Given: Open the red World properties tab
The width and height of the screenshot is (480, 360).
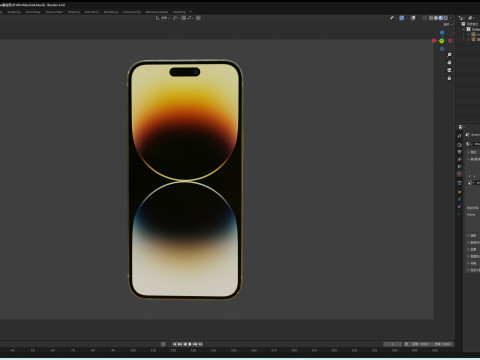Looking at the screenshot, I should 459,174.
